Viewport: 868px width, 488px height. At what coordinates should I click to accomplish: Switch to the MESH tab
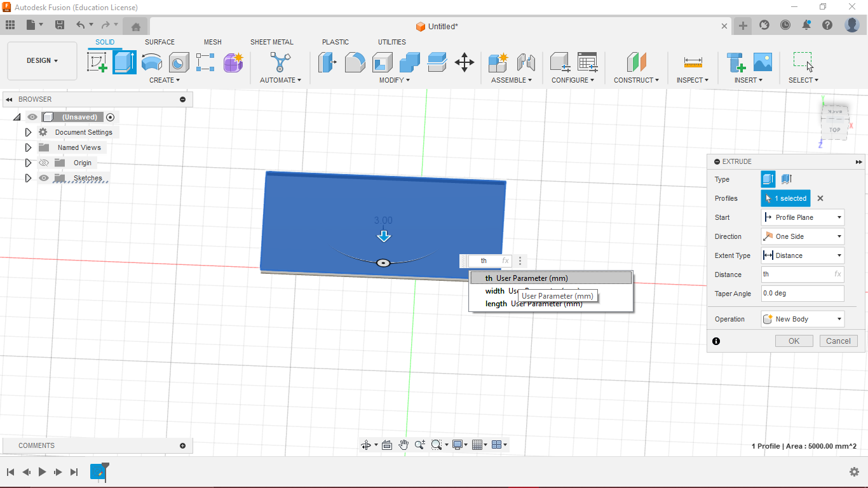click(x=213, y=42)
